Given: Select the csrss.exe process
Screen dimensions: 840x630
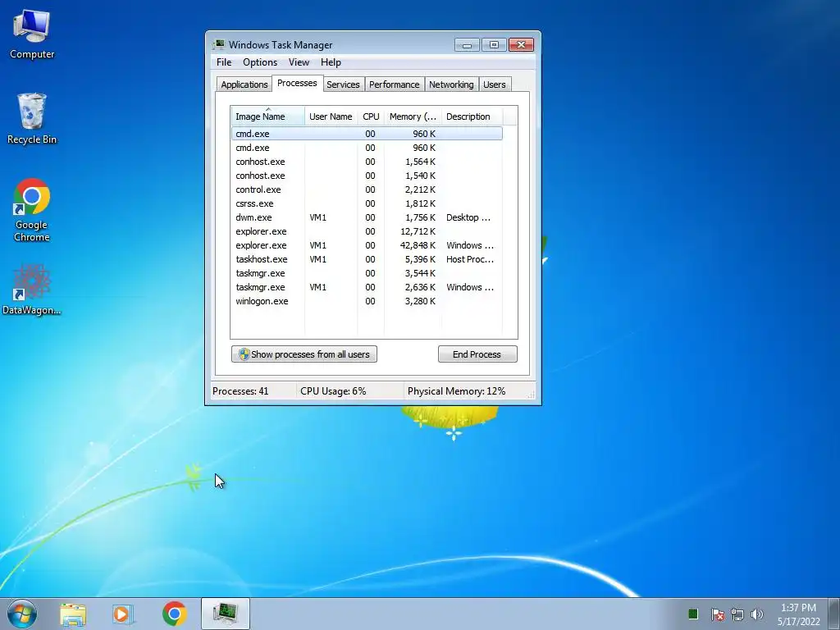Looking at the screenshot, I should [367, 203].
